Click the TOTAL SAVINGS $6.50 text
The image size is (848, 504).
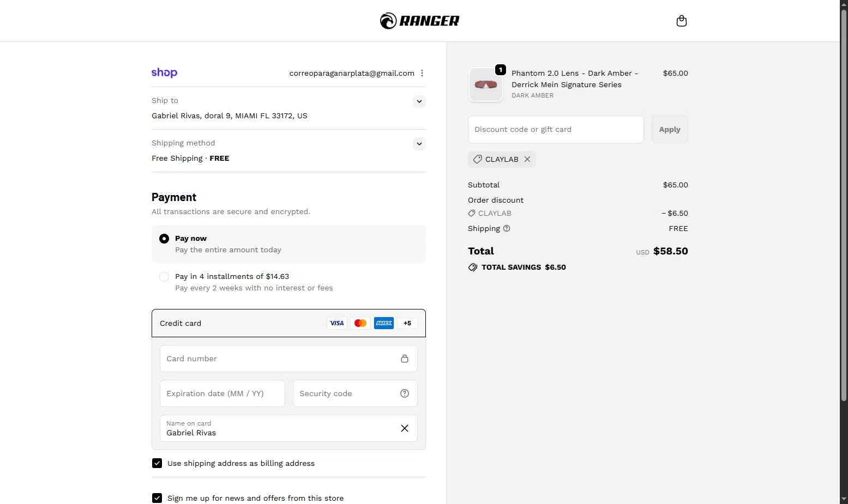pos(524,267)
